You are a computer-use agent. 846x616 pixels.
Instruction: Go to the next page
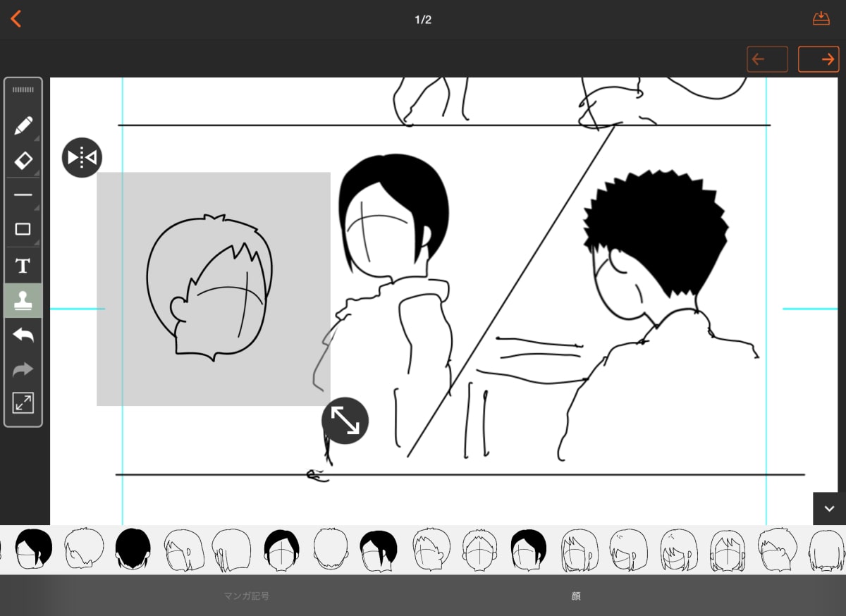tap(819, 59)
